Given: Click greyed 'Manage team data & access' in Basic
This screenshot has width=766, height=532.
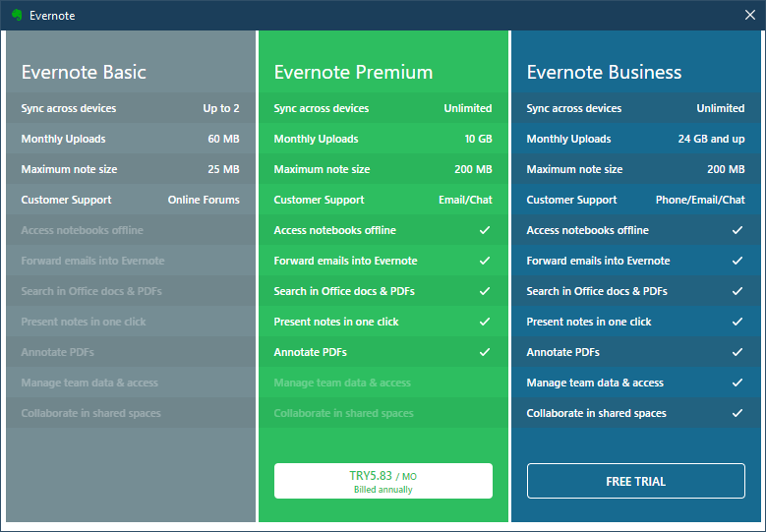Looking at the screenshot, I should (89, 383).
